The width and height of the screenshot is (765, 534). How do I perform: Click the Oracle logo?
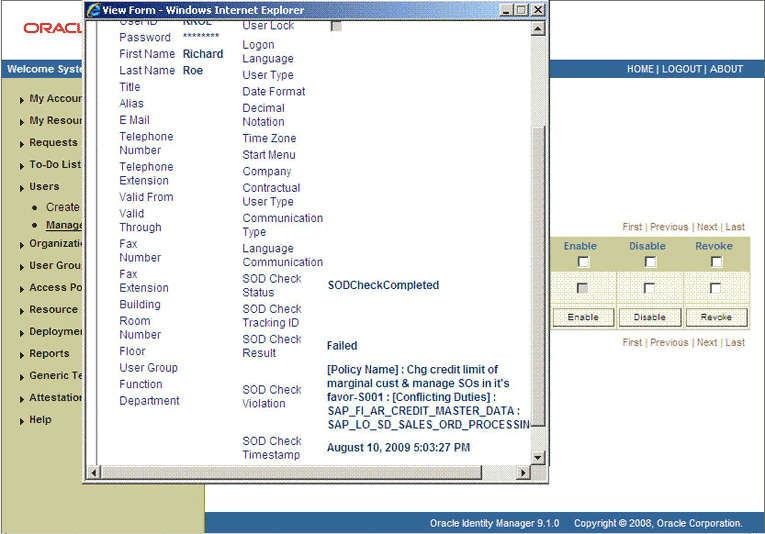[x=53, y=28]
